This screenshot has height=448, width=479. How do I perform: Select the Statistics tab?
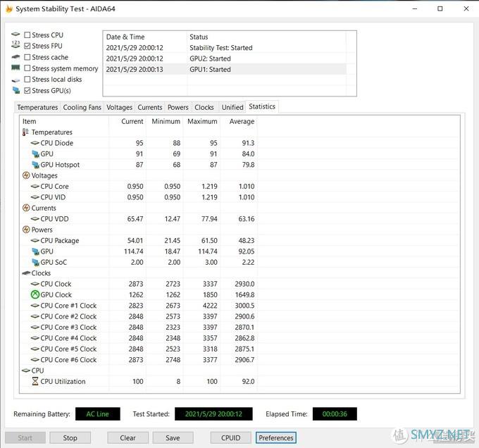coord(262,106)
